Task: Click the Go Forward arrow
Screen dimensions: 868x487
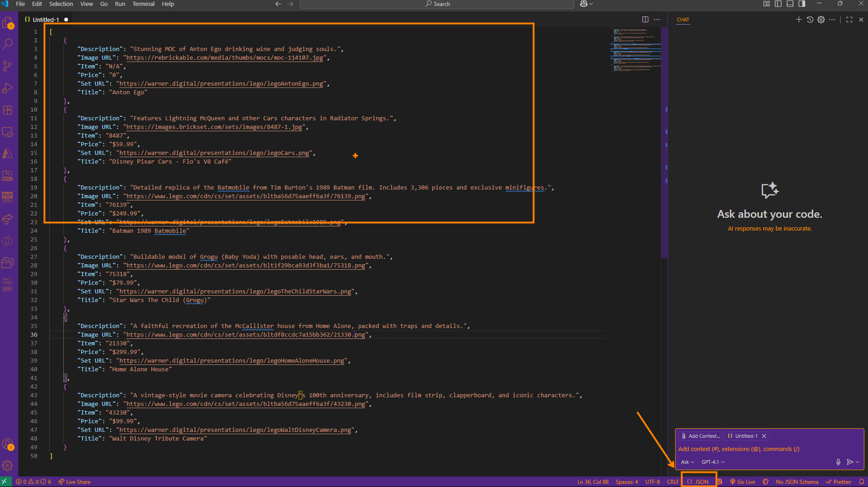Action: (290, 4)
